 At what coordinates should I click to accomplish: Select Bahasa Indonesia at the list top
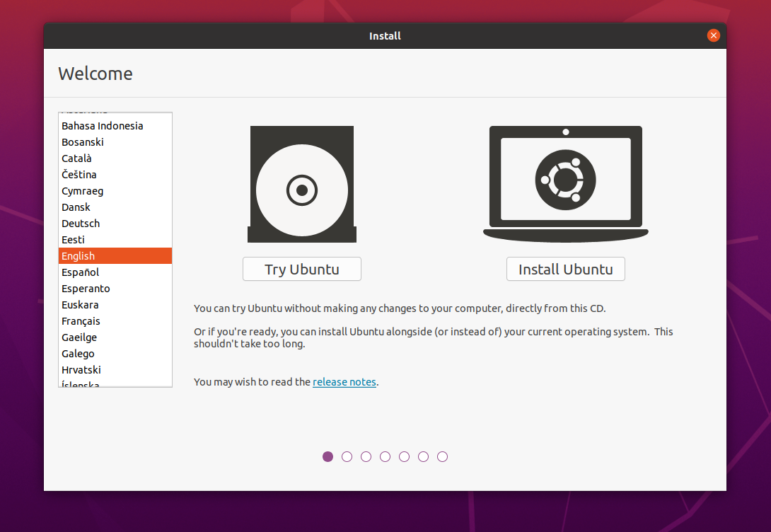pyautogui.click(x=102, y=125)
